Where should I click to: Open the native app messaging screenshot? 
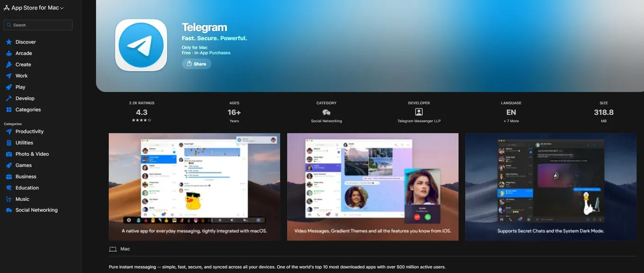[194, 187]
